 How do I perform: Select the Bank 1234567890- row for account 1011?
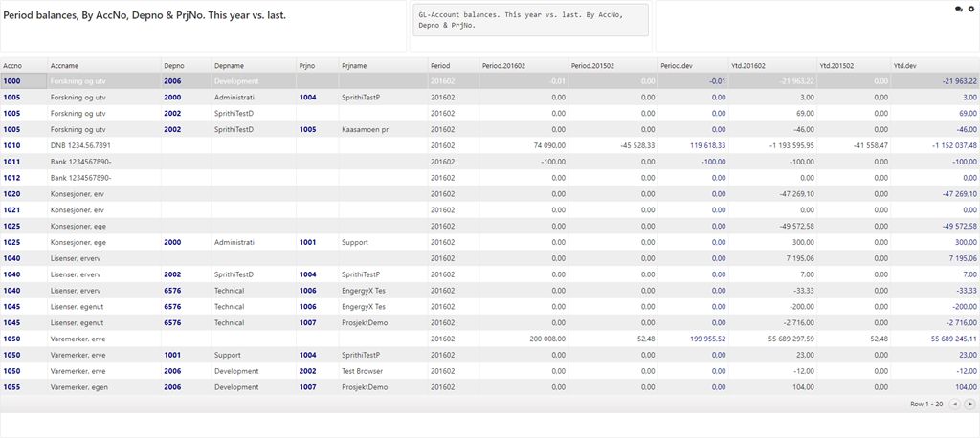(x=81, y=162)
